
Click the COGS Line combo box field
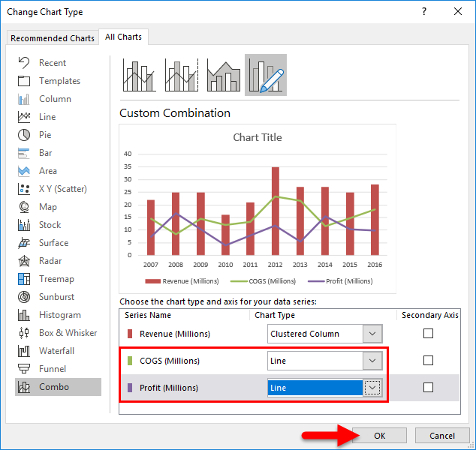(x=324, y=361)
